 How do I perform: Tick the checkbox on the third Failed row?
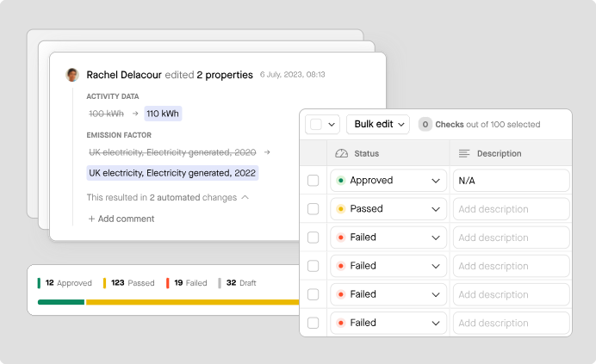pyautogui.click(x=314, y=294)
